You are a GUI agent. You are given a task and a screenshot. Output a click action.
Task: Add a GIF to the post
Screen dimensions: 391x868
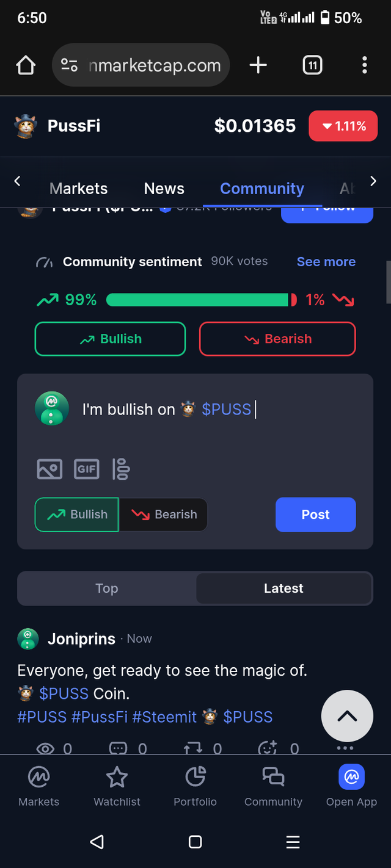pos(86,469)
